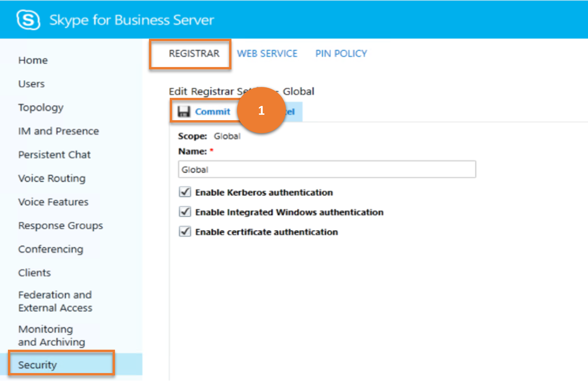Select Response Groups in sidebar
This screenshot has height=381, width=588.
[x=61, y=226]
